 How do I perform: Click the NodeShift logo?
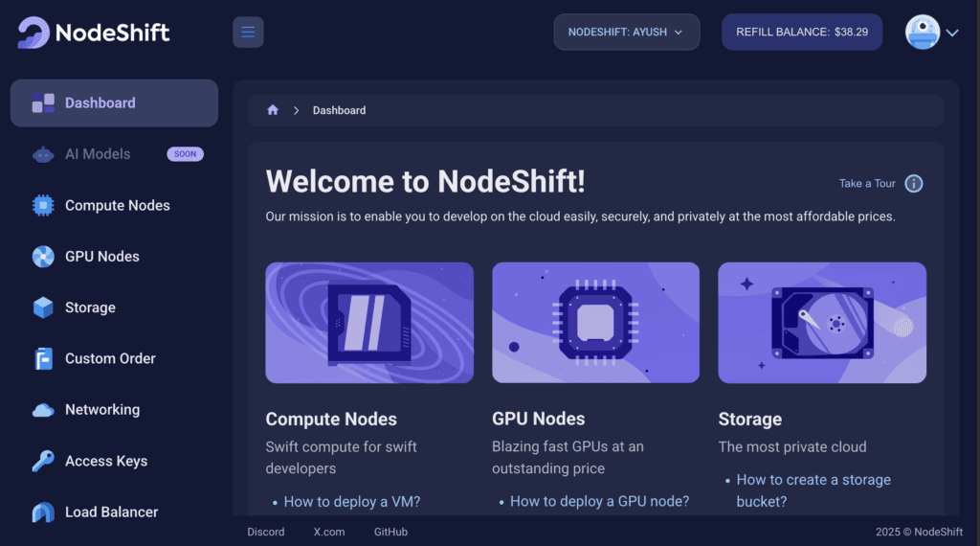[x=94, y=32]
